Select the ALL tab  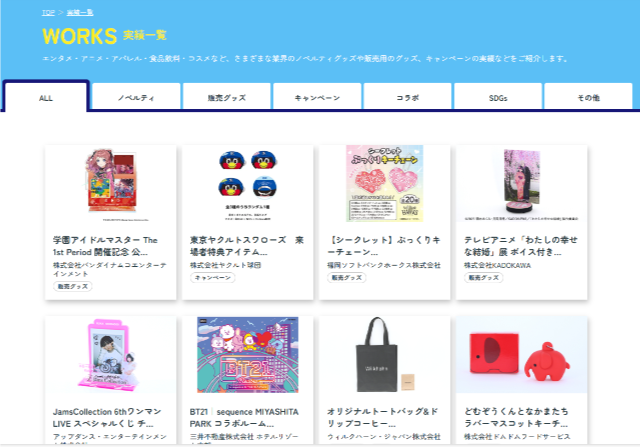[x=46, y=97]
